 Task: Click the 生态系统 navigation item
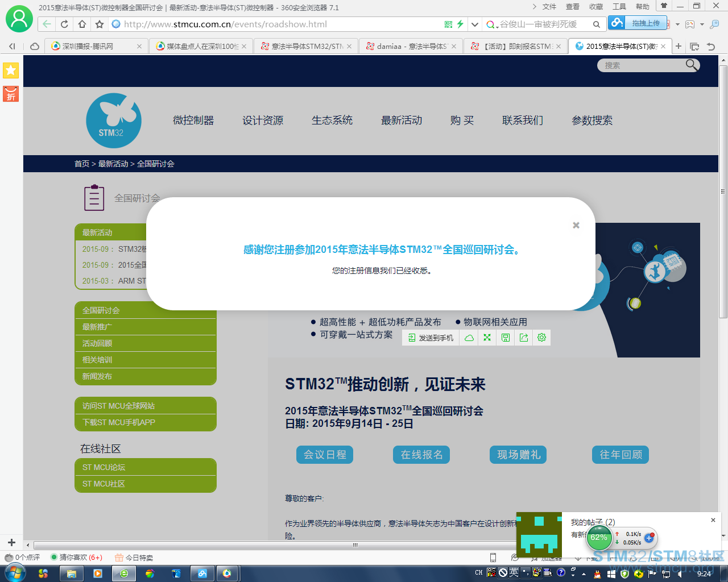[x=332, y=120]
